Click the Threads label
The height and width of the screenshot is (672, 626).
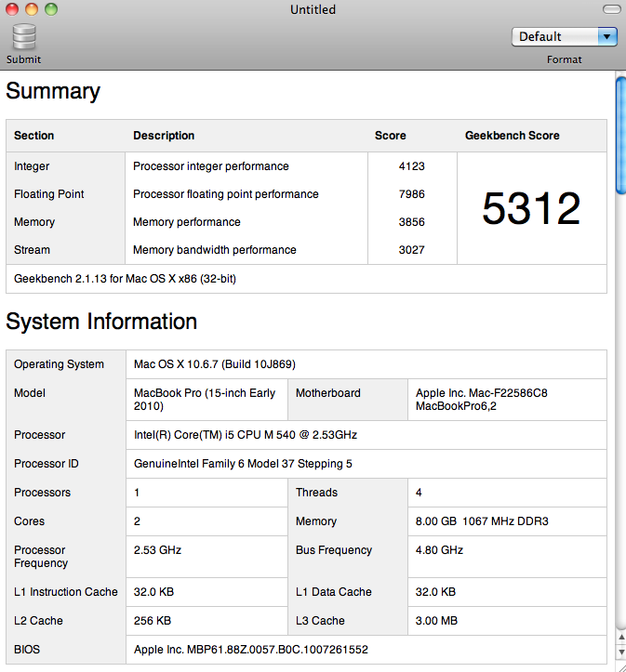click(316, 493)
